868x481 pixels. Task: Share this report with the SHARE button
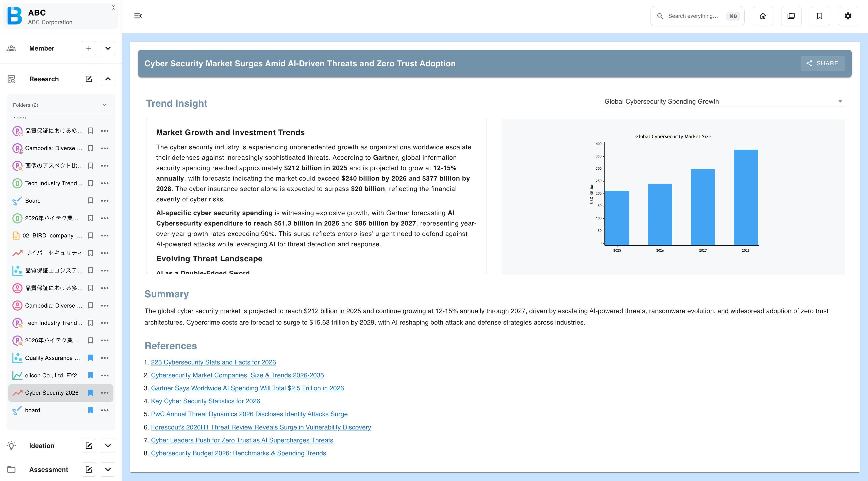pyautogui.click(x=823, y=63)
